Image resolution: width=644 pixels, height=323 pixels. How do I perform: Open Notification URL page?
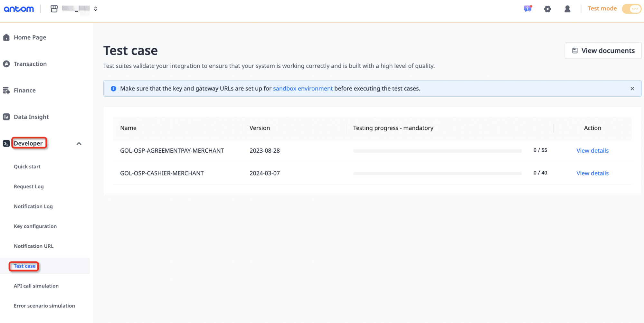click(x=33, y=246)
